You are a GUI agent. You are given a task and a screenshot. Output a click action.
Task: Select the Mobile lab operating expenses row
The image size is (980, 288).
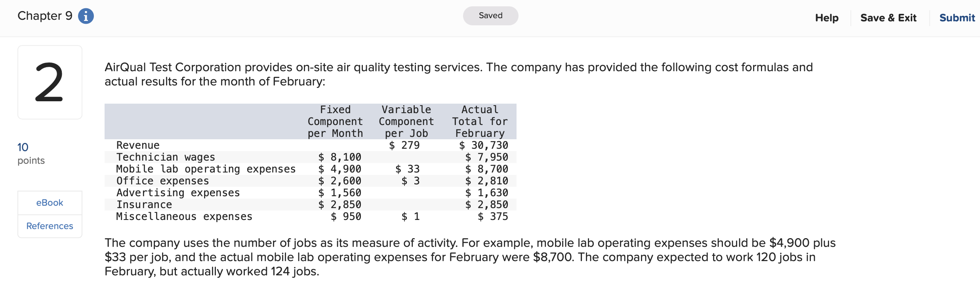[x=206, y=169]
